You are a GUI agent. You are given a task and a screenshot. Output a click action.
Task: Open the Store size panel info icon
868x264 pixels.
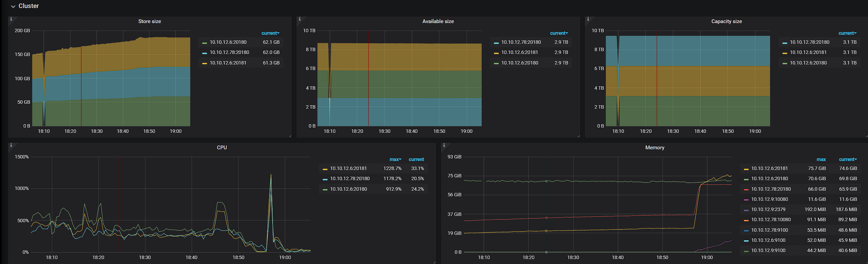pos(11,19)
